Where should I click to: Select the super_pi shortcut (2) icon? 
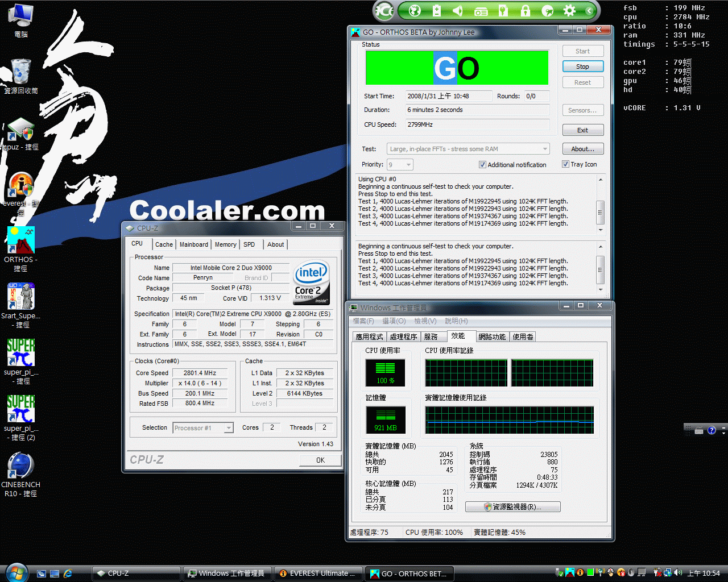click(x=21, y=418)
